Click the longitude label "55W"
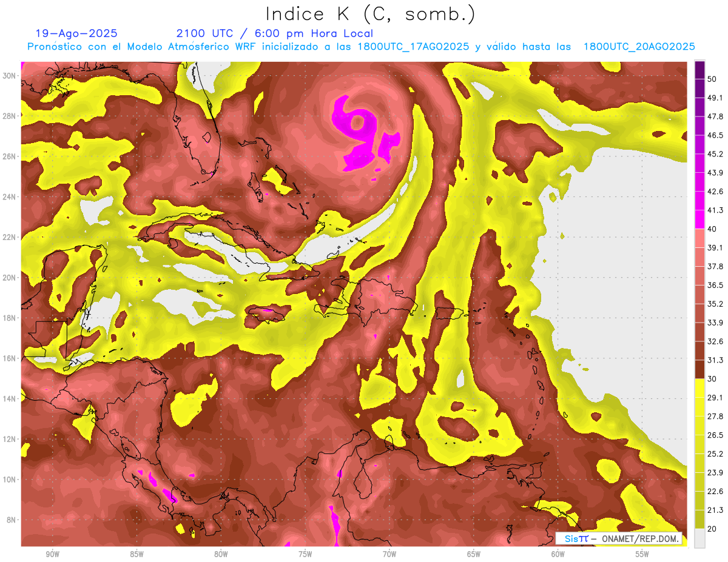 click(x=642, y=554)
